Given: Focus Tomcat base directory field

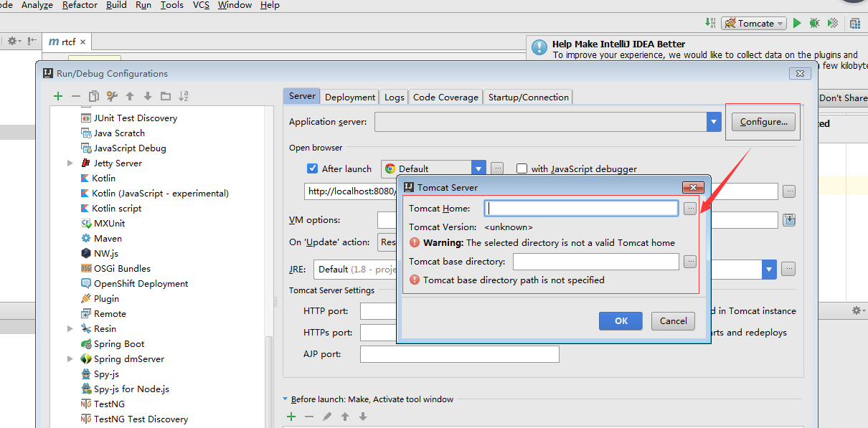Looking at the screenshot, I should 595,262.
